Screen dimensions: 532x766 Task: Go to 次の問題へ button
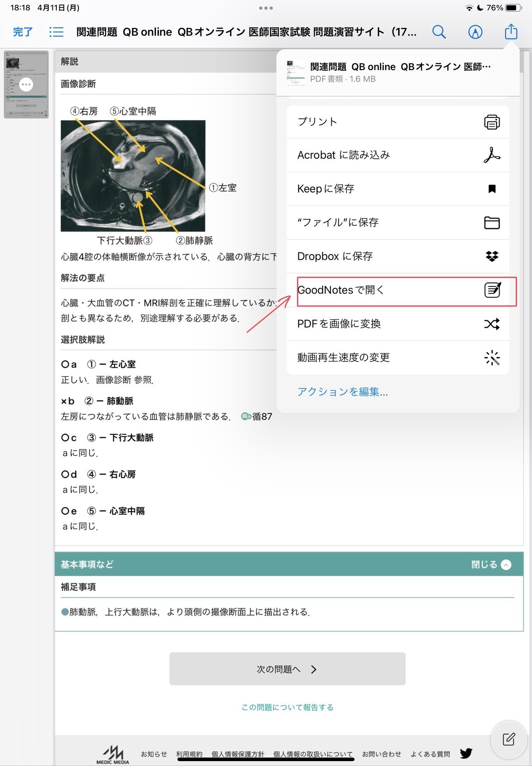click(287, 669)
